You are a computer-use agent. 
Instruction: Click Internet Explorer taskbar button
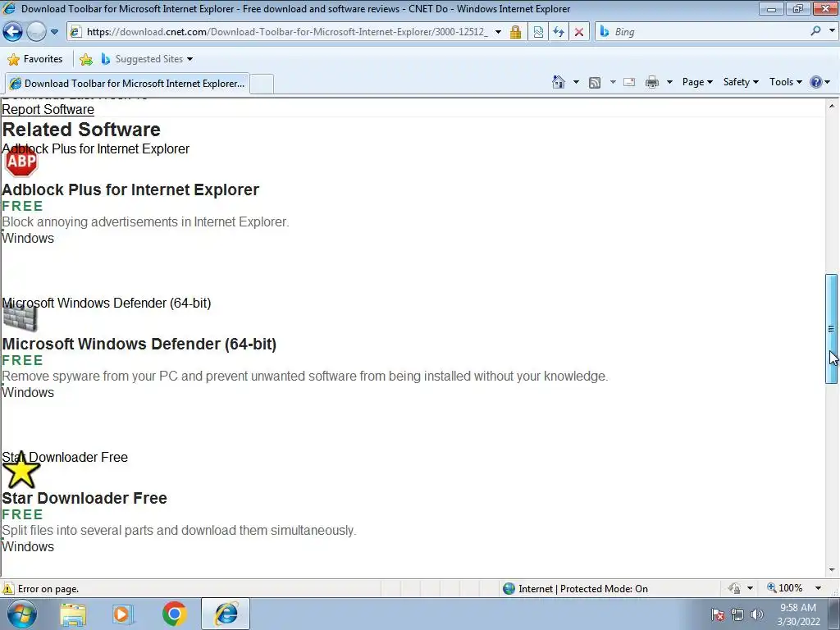pyautogui.click(x=226, y=614)
